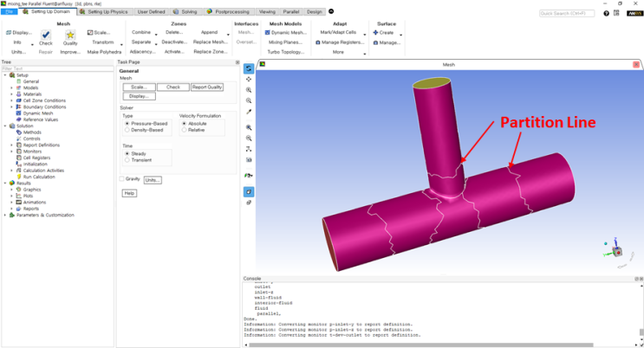Open the Combine dropdown arrow
Image resolution: width=644 pixels, height=348 pixels.
tap(156, 35)
